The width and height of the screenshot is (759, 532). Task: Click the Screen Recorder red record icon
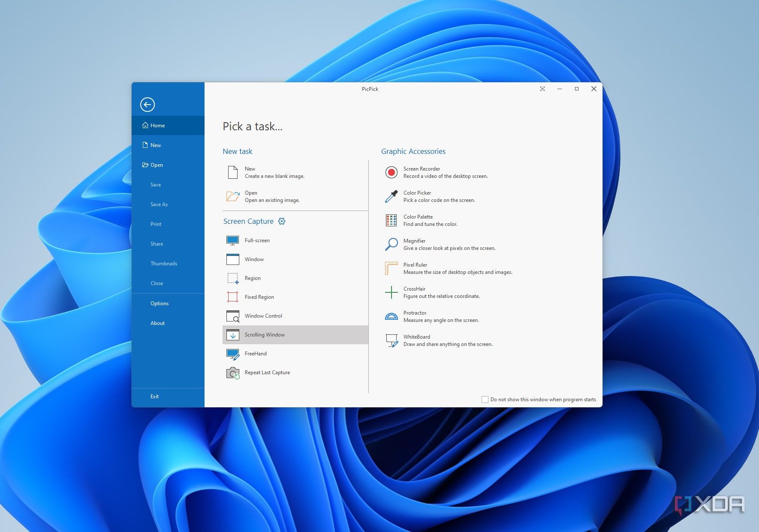(x=391, y=172)
